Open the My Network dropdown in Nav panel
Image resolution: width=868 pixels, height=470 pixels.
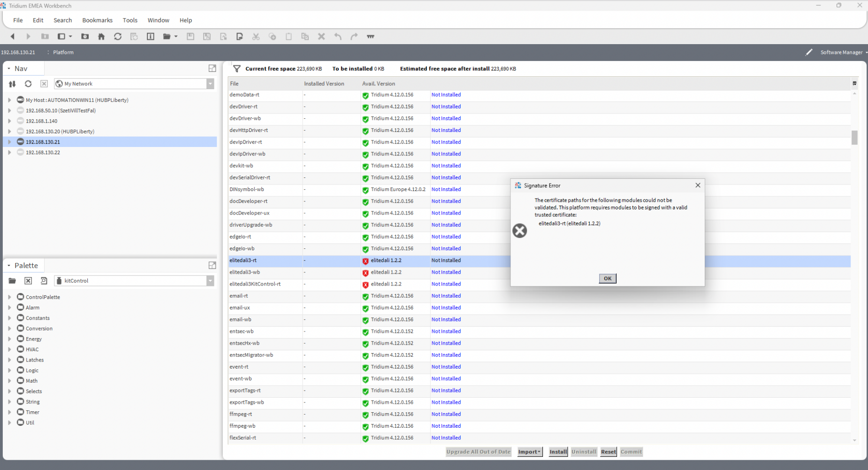coord(210,84)
